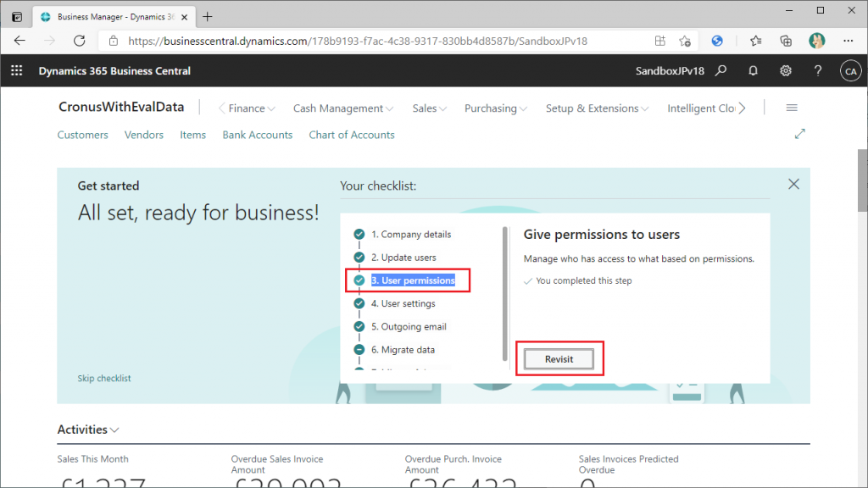868x488 pixels.
Task: Click the browser address bar URL
Action: click(358, 41)
